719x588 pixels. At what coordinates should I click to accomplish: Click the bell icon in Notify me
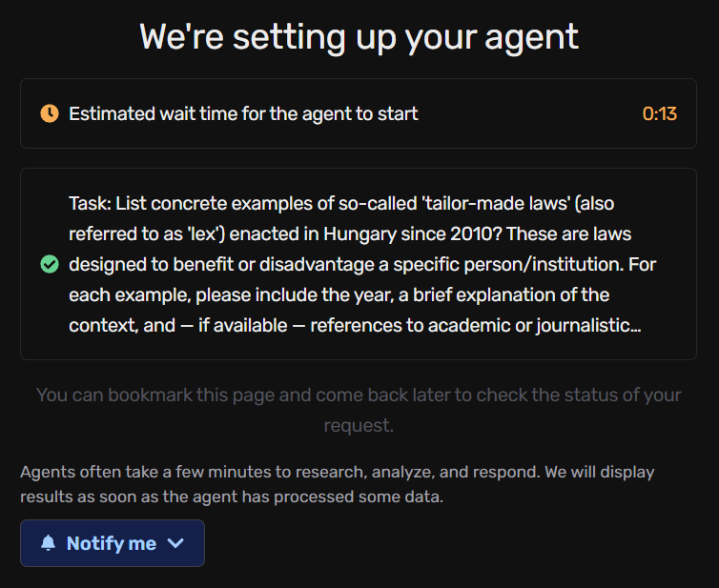click(48, 543)
